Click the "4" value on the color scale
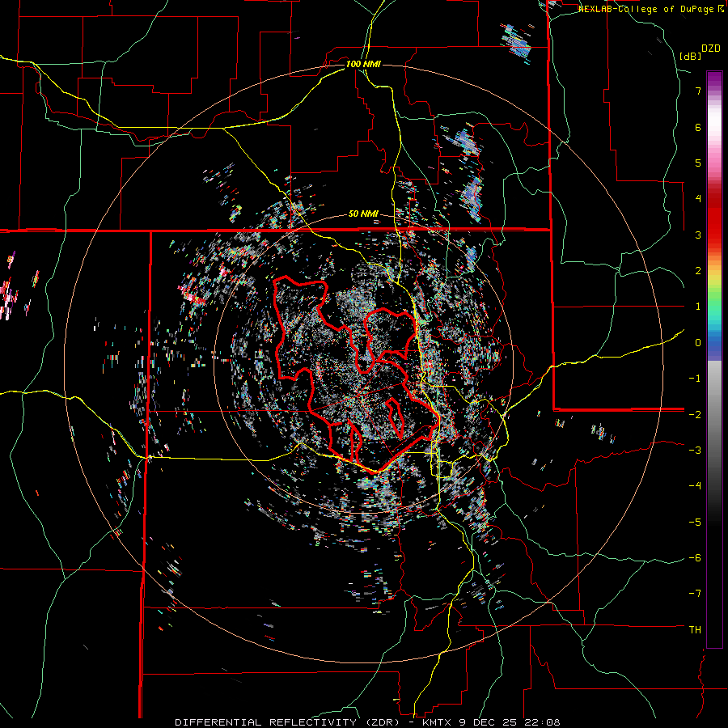The width and height of the screenshot is (728, 728). 698,199
